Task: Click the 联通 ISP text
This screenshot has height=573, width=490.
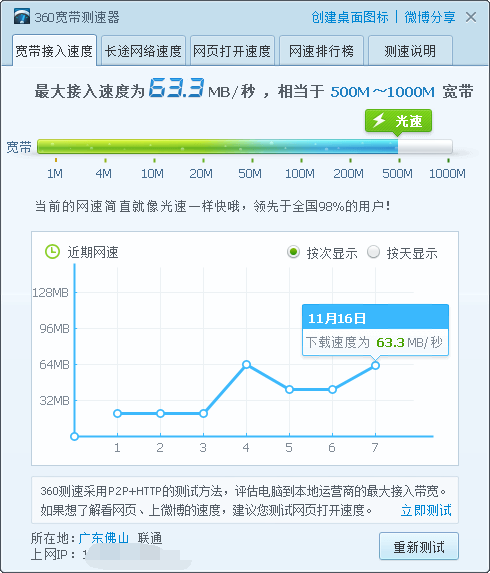Action: point(150,538)
